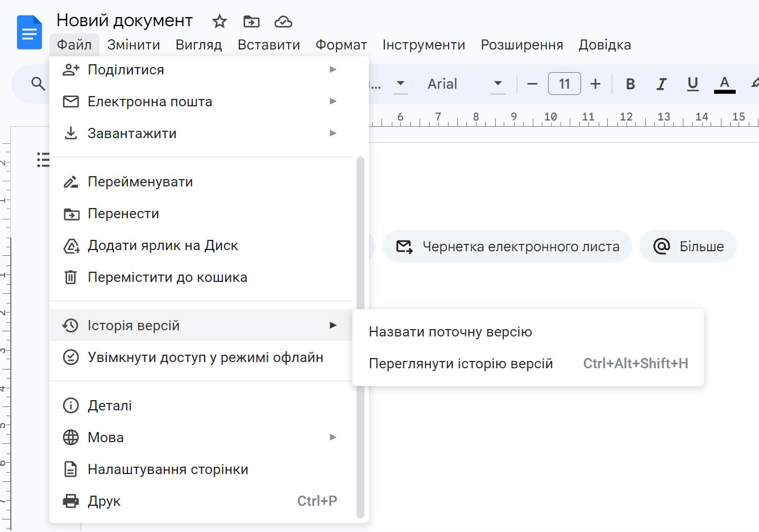Toggle underline formatting
Image resolution: width=759 pixels, height=532 pixels.
point(692,84)
